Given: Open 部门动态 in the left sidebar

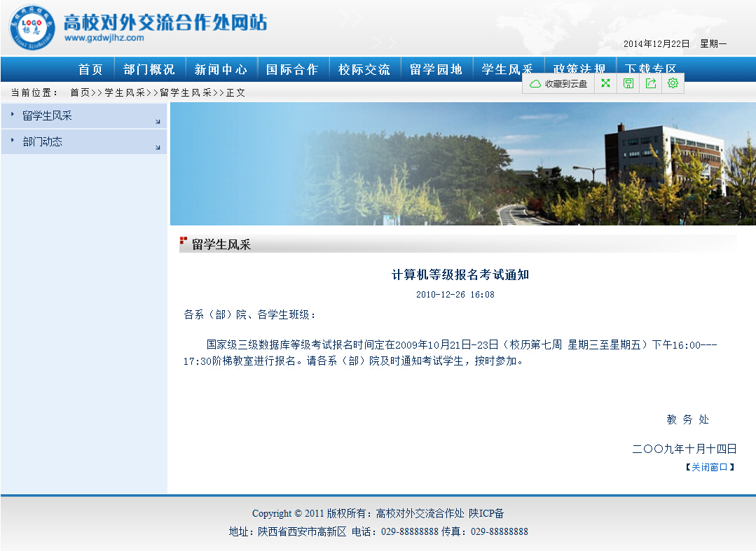Looking at the screenshot, I should point(43,141).
